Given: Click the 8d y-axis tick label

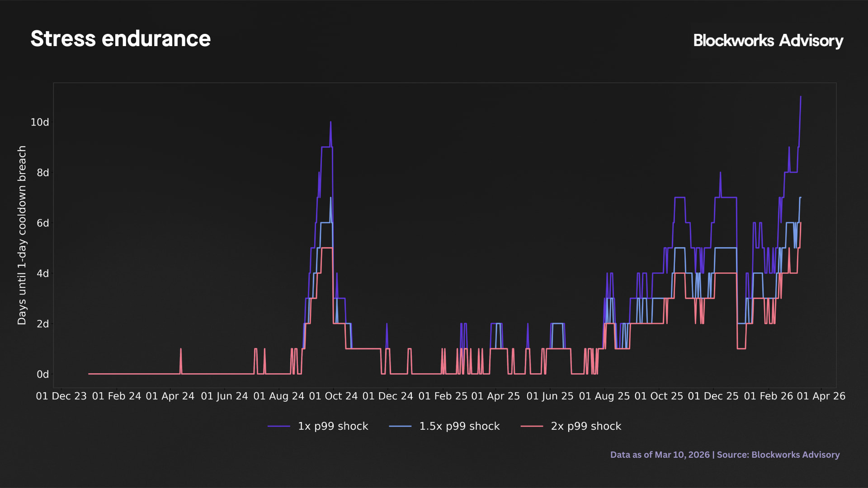Looking at the screenshot, I should [x=43, y=173].
